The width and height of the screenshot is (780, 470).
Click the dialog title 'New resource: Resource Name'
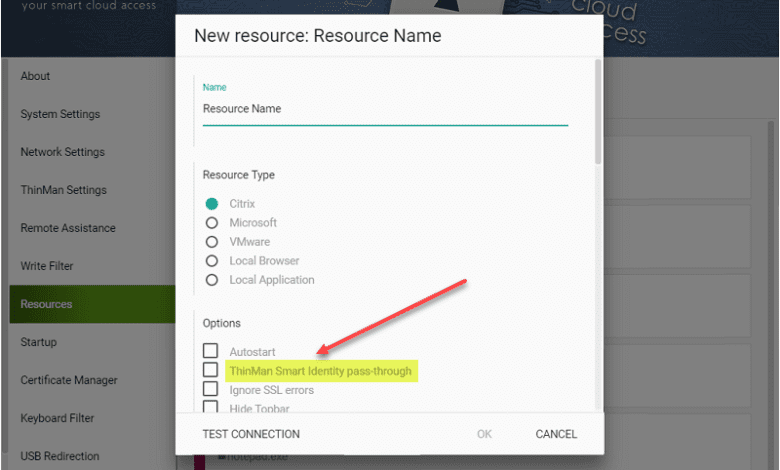click(x=318, y=36)
